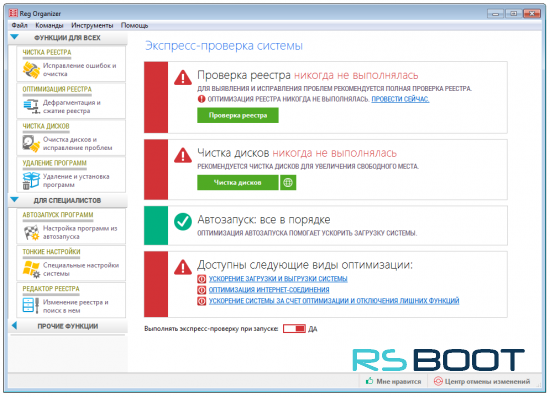The image size is (550, 397).
Task: Select Автозапуск программ sidebar heading
Action: [58, 215]
